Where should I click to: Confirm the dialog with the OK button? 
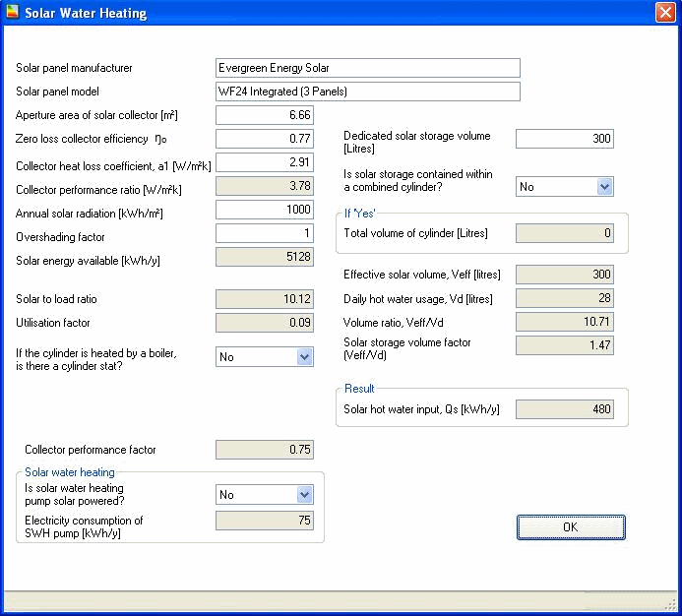click(571, 527)
